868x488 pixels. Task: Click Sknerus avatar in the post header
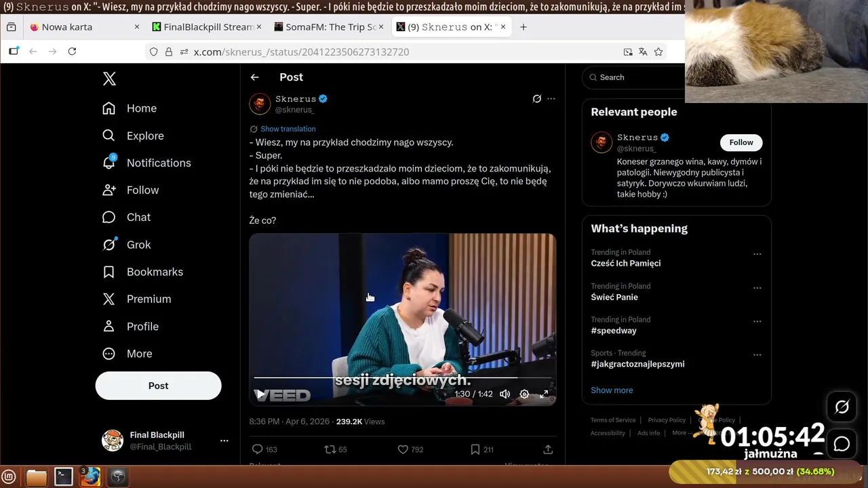[260, 104]
